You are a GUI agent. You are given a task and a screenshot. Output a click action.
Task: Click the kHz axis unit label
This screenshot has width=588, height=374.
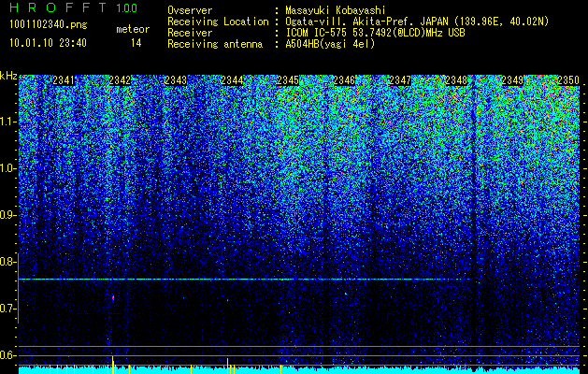point(8,76)
